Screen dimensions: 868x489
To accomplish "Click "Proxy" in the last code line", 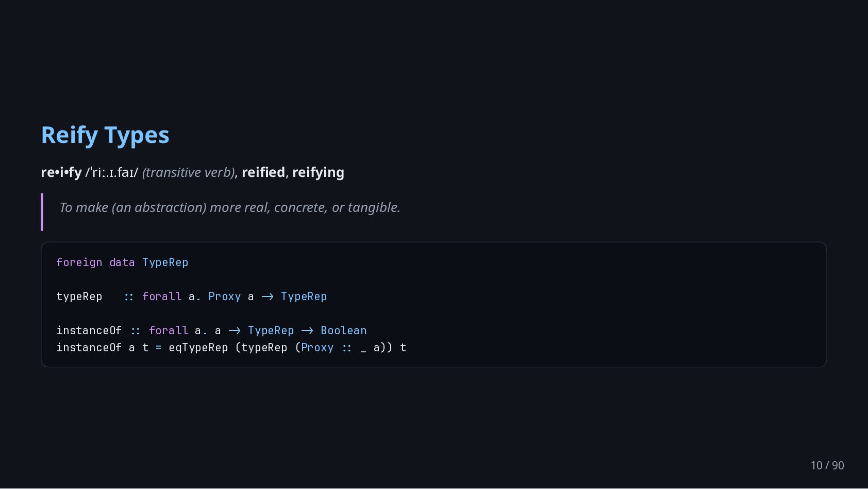I will pyautogui.click(x=318, y=348).
